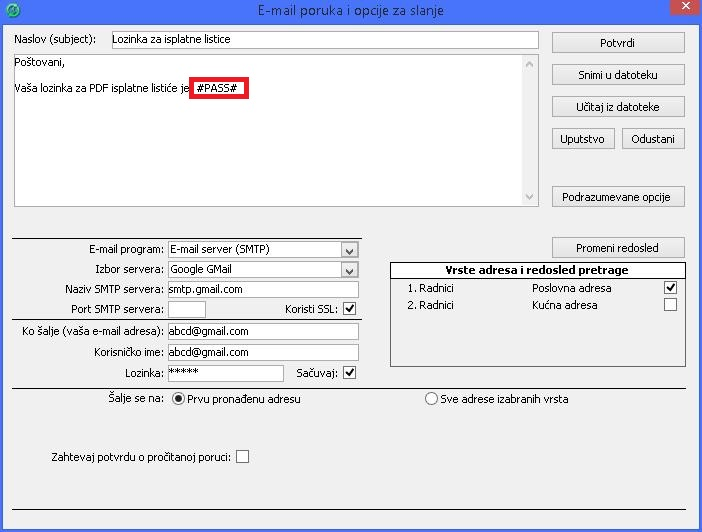Disable the Poslovna adresa checkbox
702x532 pixels.
670,288
